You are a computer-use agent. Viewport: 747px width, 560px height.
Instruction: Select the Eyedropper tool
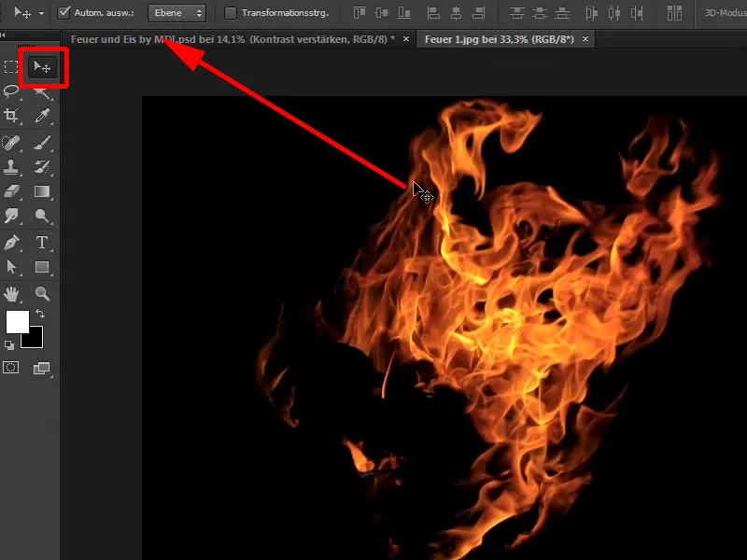pyautogui.click(x=42, y=116)
